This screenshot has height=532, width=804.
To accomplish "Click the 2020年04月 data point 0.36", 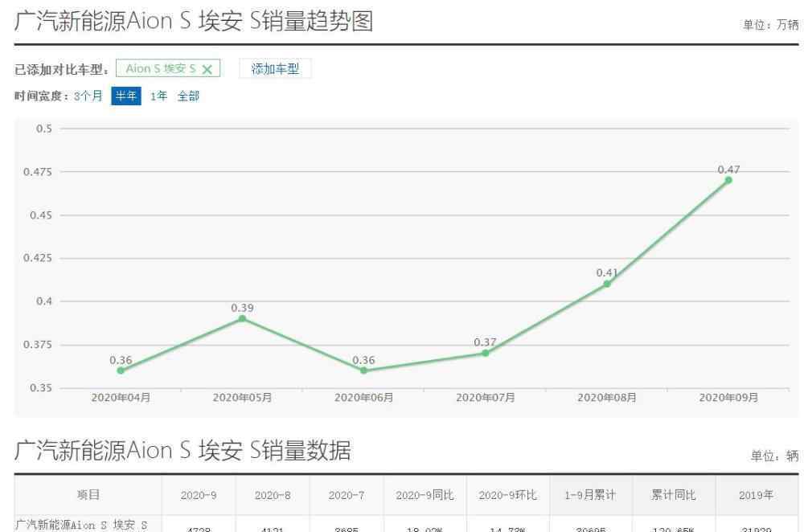I will [121, 370].
